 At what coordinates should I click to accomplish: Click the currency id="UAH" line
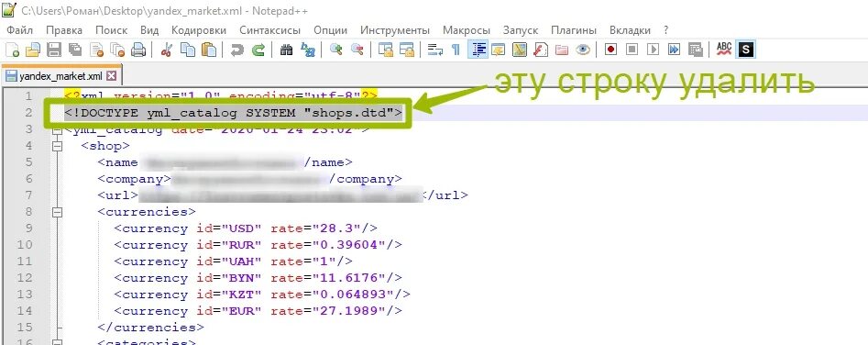(x=233, y=262)
